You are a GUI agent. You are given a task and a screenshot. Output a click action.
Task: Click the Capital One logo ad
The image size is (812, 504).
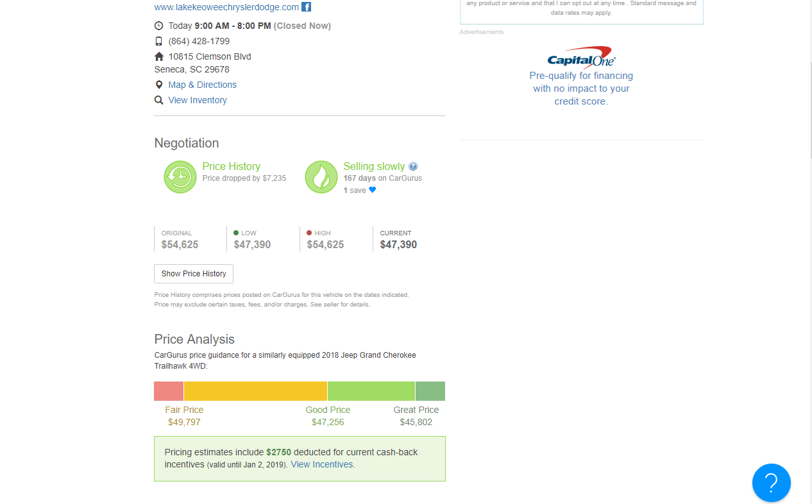click(x=581, y=58)
